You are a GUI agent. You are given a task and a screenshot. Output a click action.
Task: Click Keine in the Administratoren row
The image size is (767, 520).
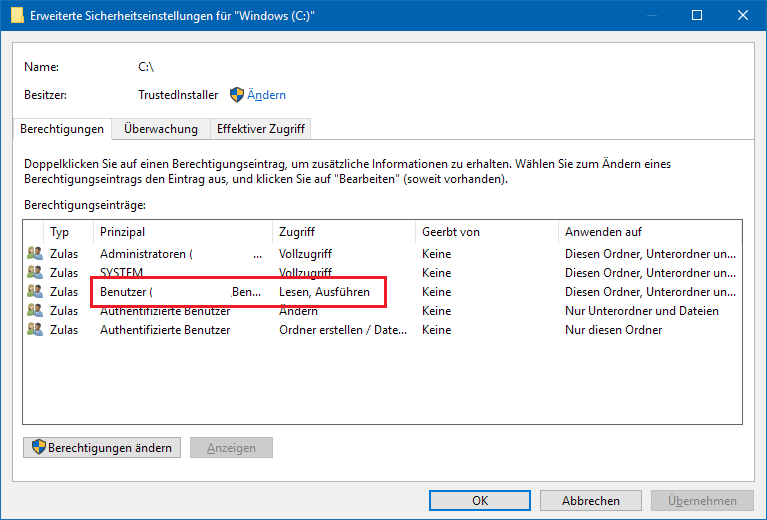point(436,253)
